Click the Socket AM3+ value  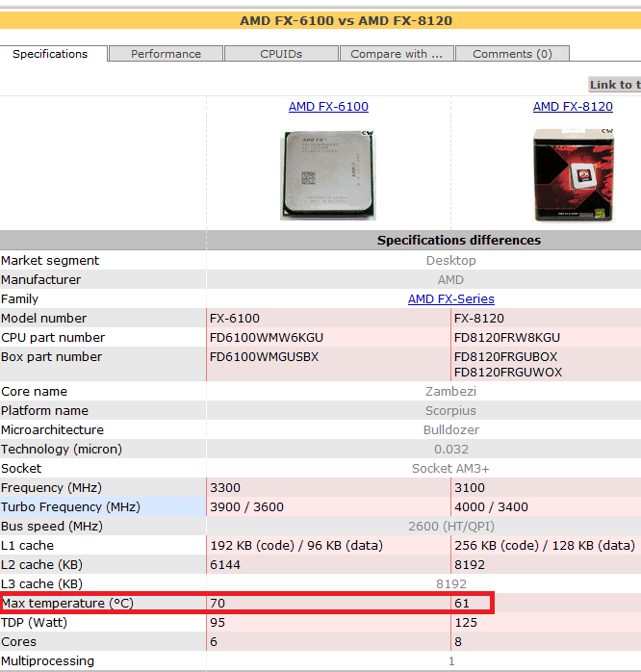click(x=450, y=469)
